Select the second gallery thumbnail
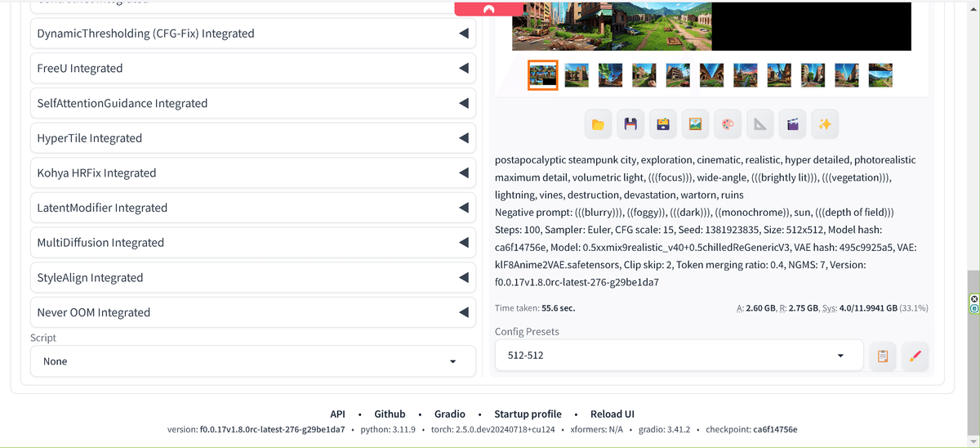 pyautogui.click(x=577, y=75)
